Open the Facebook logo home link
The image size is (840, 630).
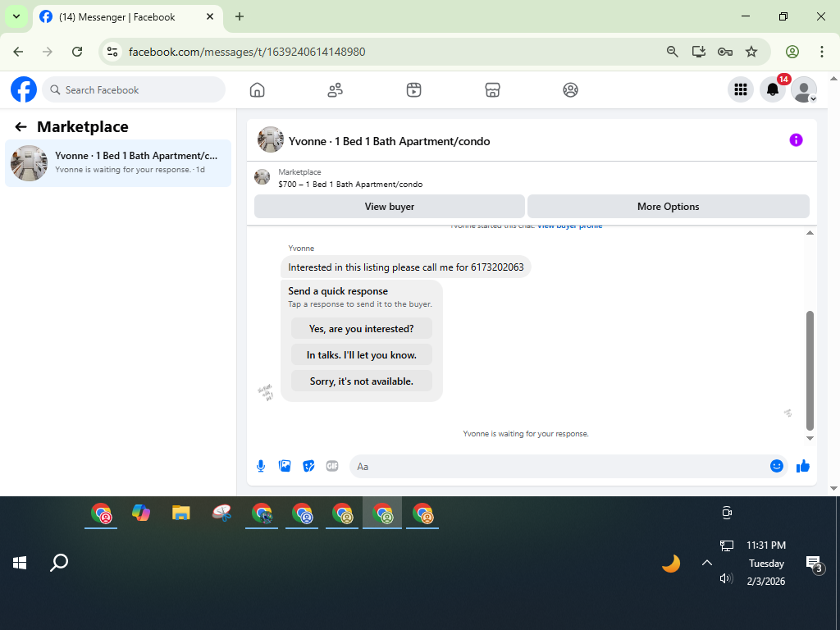(x=24, y=89)
